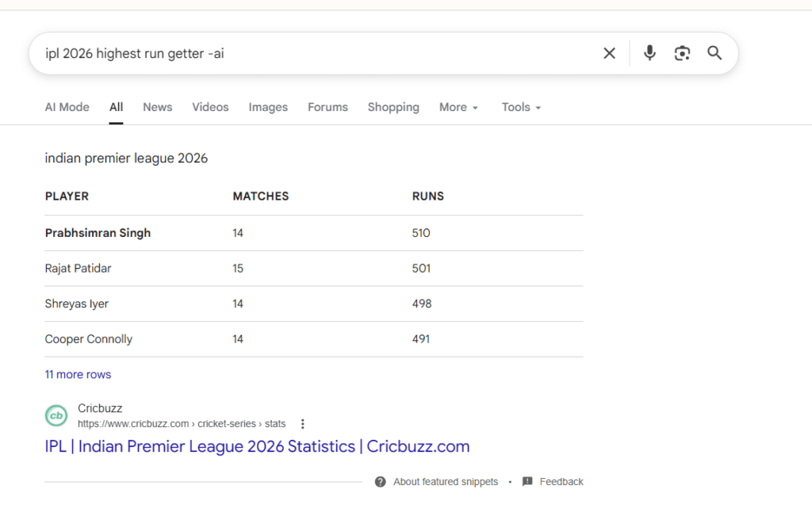Open Google Lens image search icon

[x=682, y=53]
